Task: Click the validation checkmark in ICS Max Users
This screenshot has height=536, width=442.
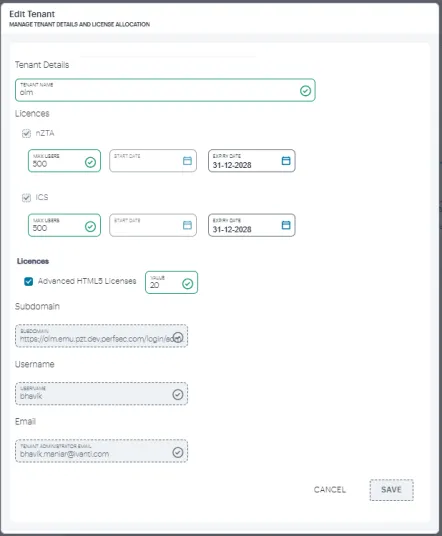Action: 90,226
